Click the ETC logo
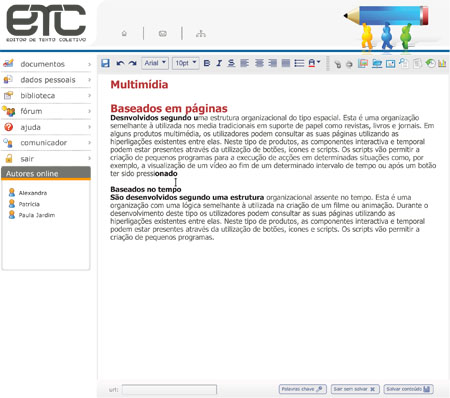The height and width of the screenshot is (398, 450). 46,23
